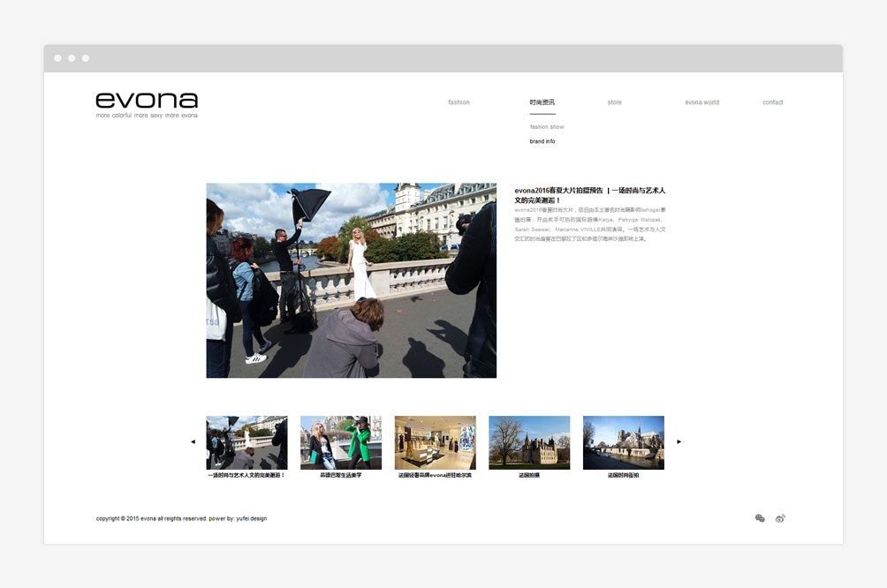Open the evona world menu
The image size is (887, 588).
pyautogui.click(x=701, y=102)
